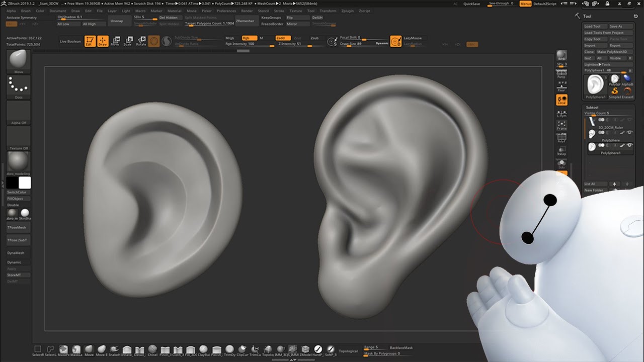Viewport: 644px width, 362px height.
Task: Choose the ZModeler brush
Action: 305,350
